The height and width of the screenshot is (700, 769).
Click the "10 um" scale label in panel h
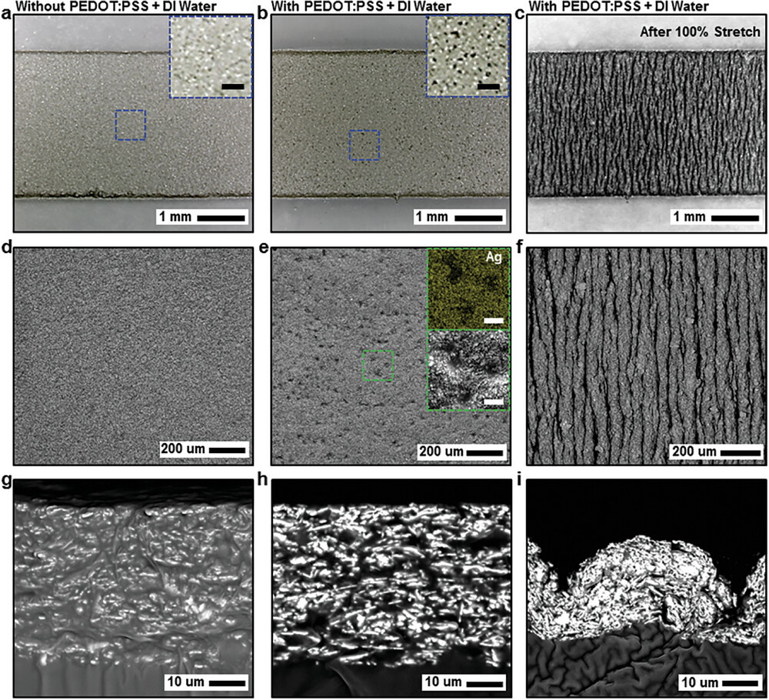tap(443, 682)
